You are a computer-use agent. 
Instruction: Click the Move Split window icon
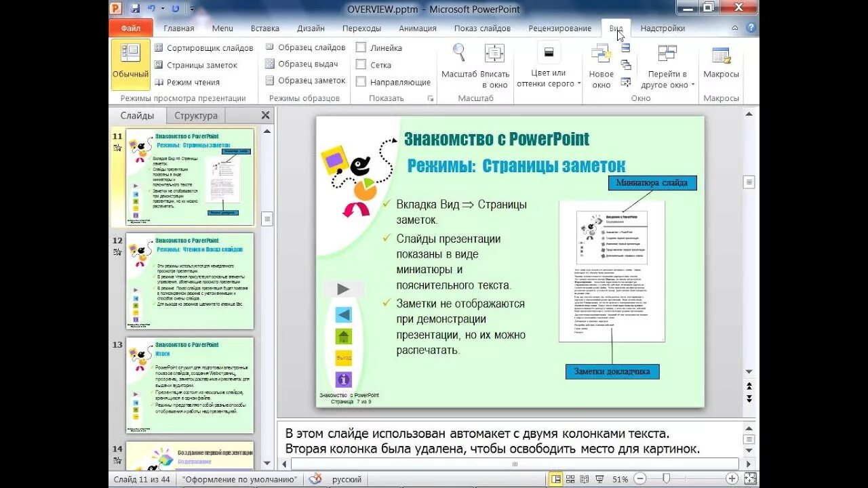tap(626, 82)
